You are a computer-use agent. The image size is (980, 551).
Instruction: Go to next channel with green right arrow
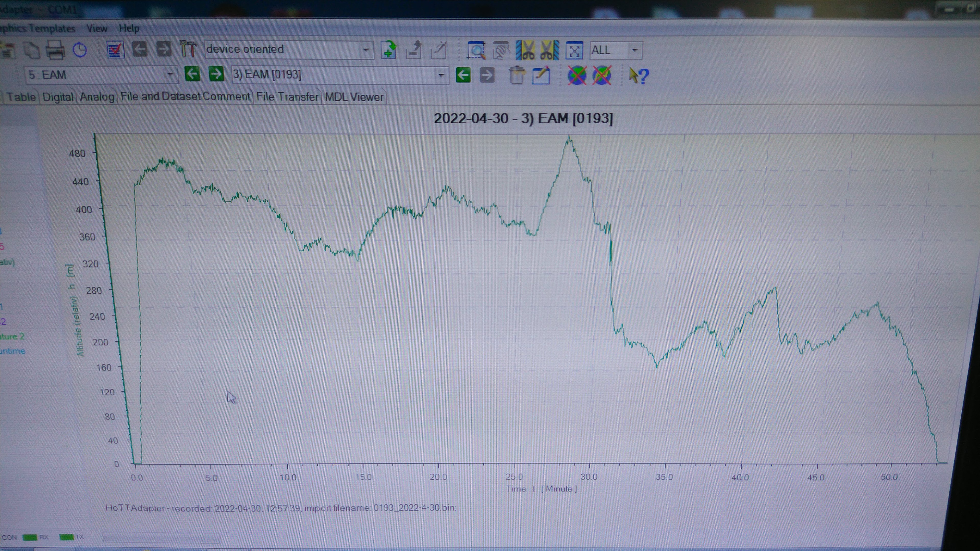[x=216, y=74]
